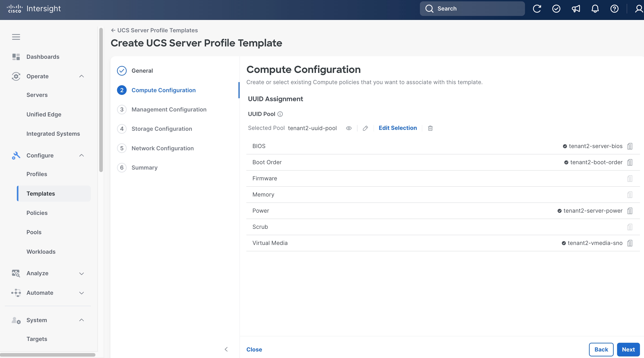Select Templates in the sidebar
The height and width of the screenshot is (358, 644).
click(54, 194)
